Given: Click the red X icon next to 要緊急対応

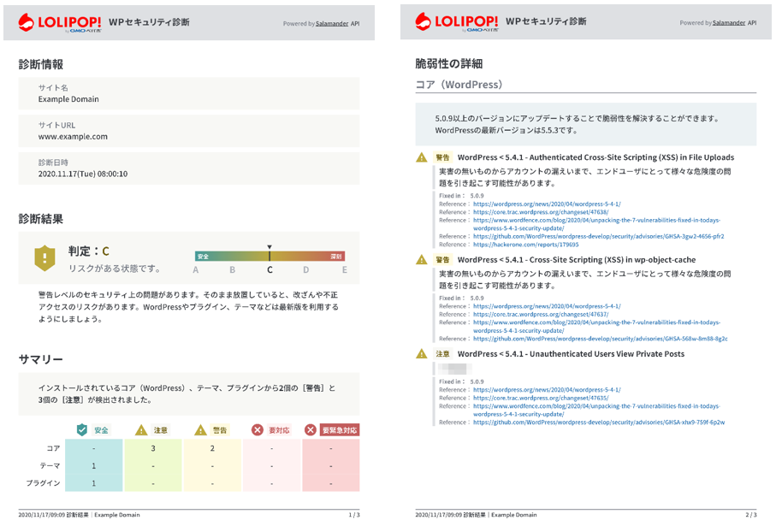Looking at the screenshot, I should click(311, 430).
